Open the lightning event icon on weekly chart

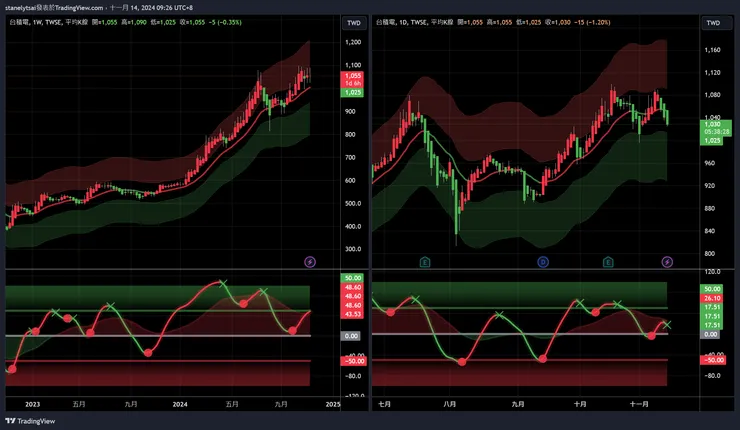(x=310, y=262)
